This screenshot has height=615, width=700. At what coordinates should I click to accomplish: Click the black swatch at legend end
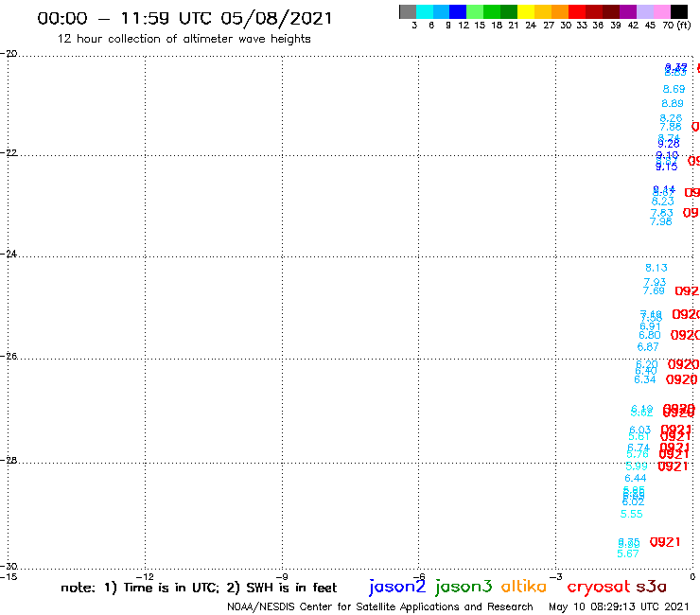(679, 11)
